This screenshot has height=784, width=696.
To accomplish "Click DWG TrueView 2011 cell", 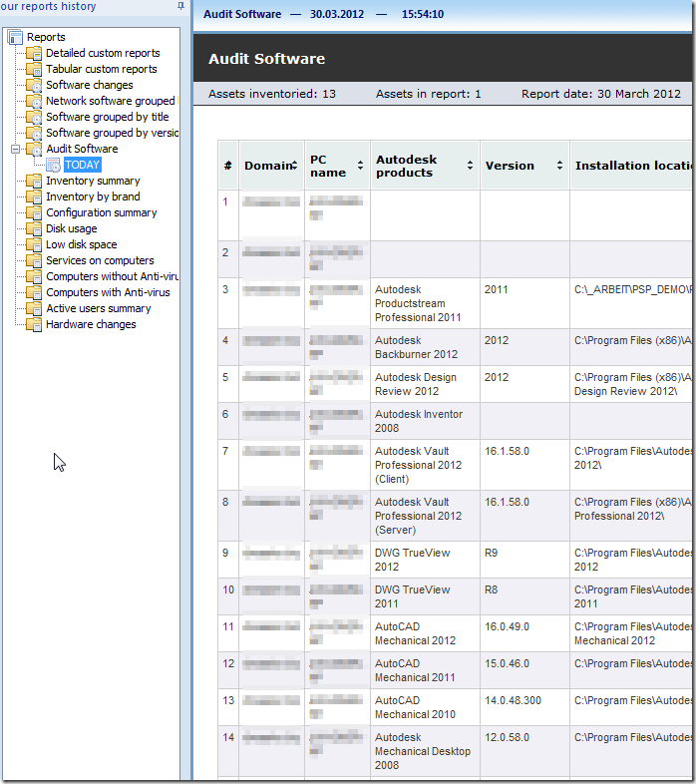I will [425, 596].
